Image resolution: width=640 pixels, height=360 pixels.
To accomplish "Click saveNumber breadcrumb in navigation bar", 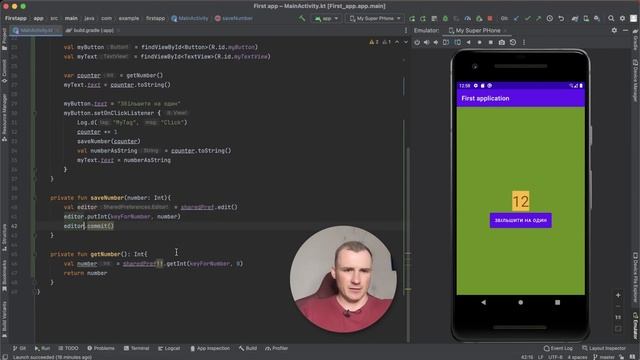I will click(234, 18).
